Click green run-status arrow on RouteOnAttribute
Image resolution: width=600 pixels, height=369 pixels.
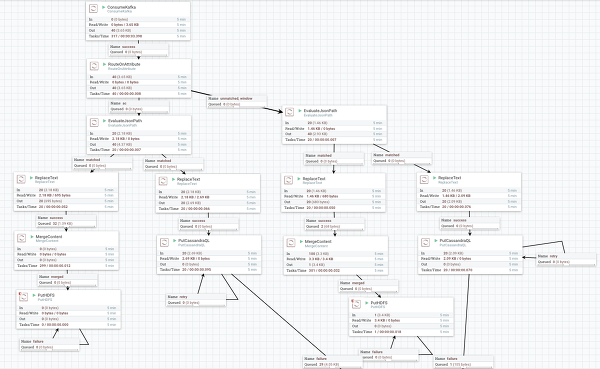coord(104,64)
